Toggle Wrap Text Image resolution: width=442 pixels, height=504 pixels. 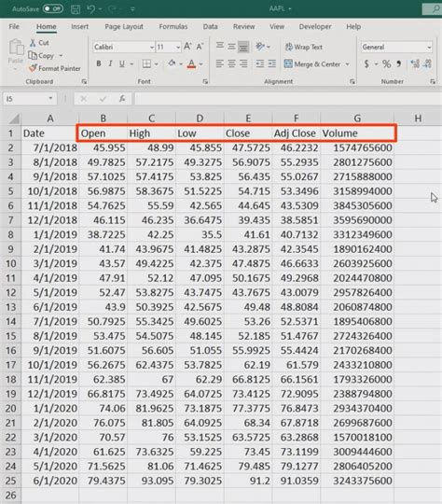pos(304,48)
